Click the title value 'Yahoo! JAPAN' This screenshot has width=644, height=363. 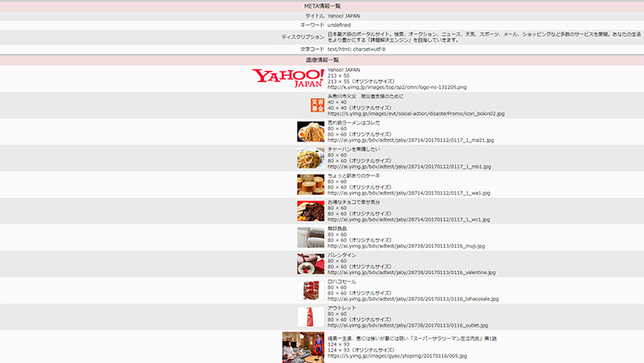pos(344,16)
